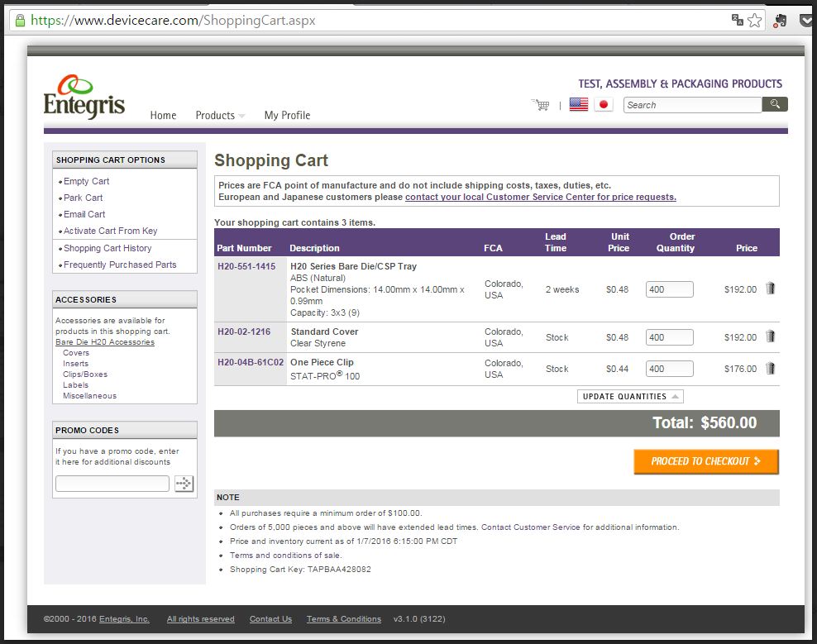The width and height of the screenshot is (817, 644).
Task: Open Terms & Conditions footer link
Action: click(x=344, y=619)
